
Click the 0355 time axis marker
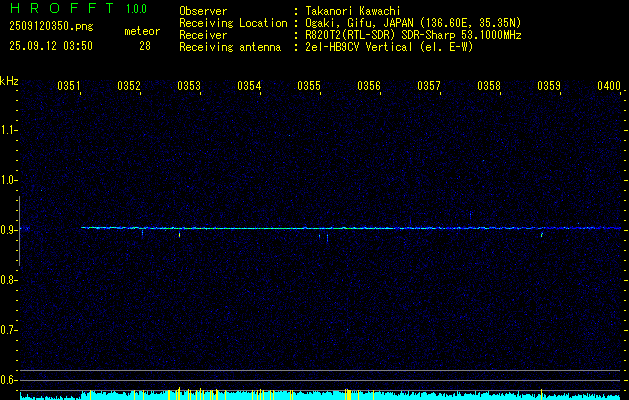309,85
